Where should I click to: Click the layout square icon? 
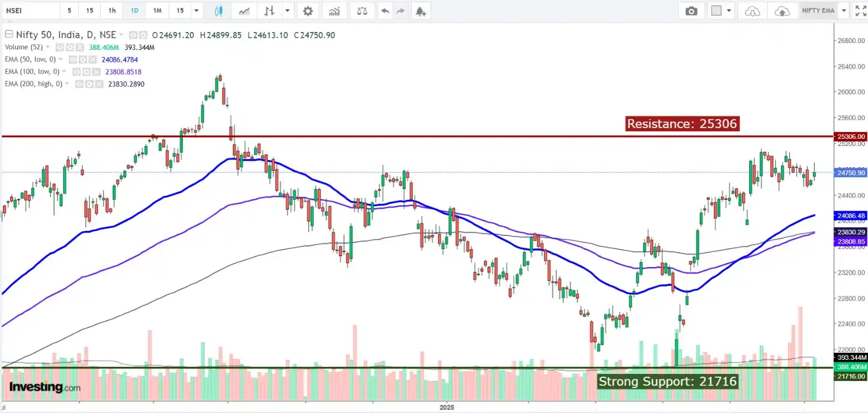(x=716, y=11)
